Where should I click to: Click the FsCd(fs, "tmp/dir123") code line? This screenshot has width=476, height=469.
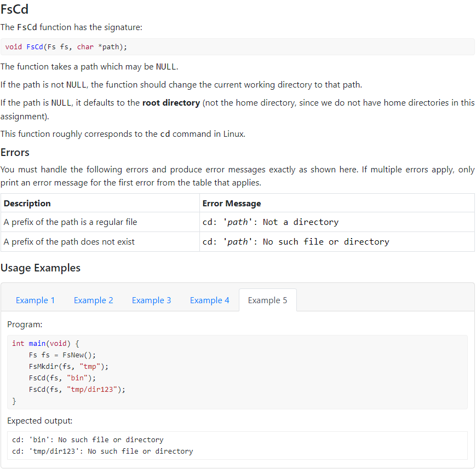point(77,390)
